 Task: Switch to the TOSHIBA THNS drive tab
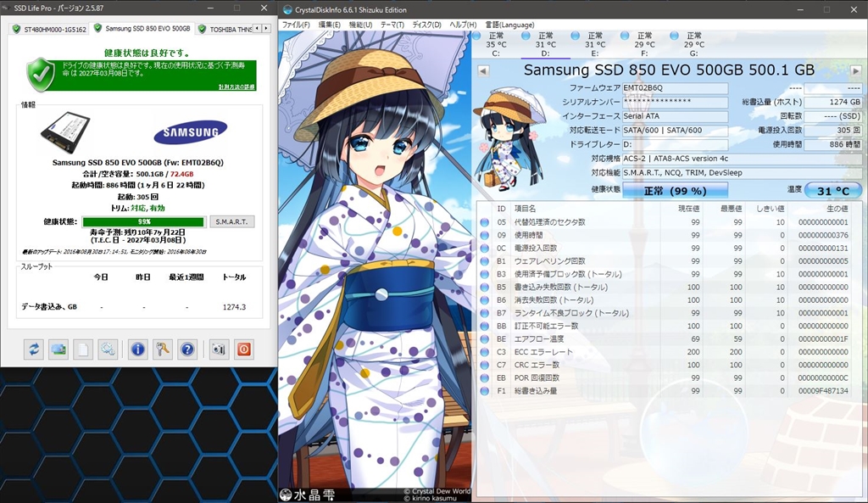(x=225, y=29)
